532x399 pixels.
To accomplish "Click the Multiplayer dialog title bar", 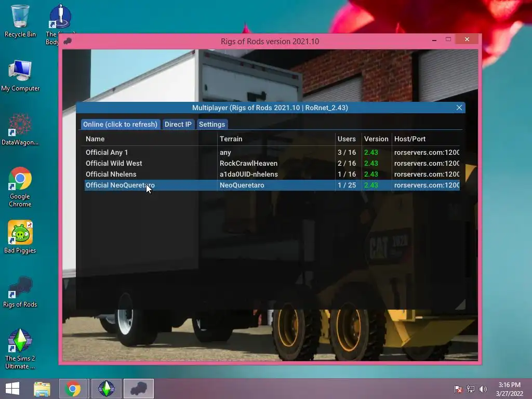I will (270, 108).
